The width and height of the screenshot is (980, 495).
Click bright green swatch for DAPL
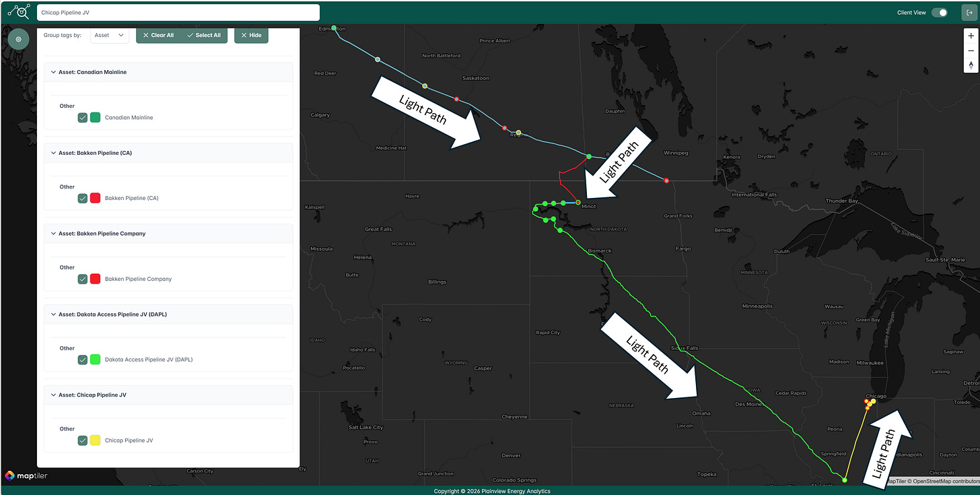(96, 360)
